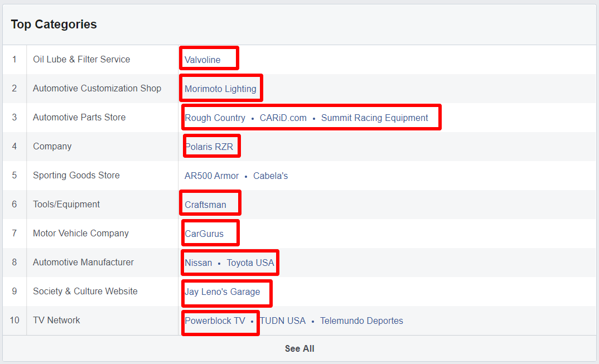Click rank number 5 in the table
The image size is (599, 364).
click(x=15, y=176)
